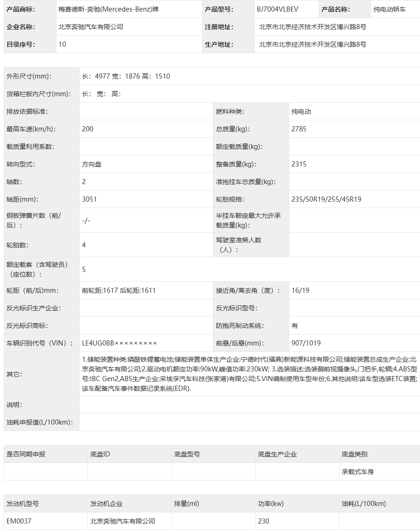Click the 轮胎规格 label
This screenshot has height=530, width=420.
230,199
